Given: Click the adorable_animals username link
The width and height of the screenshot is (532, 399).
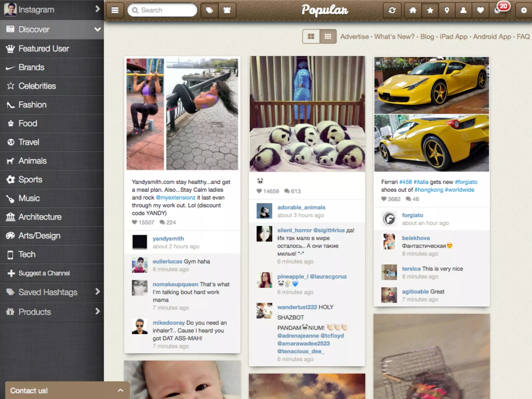Looking at the screenshot, I should (301, 207).
